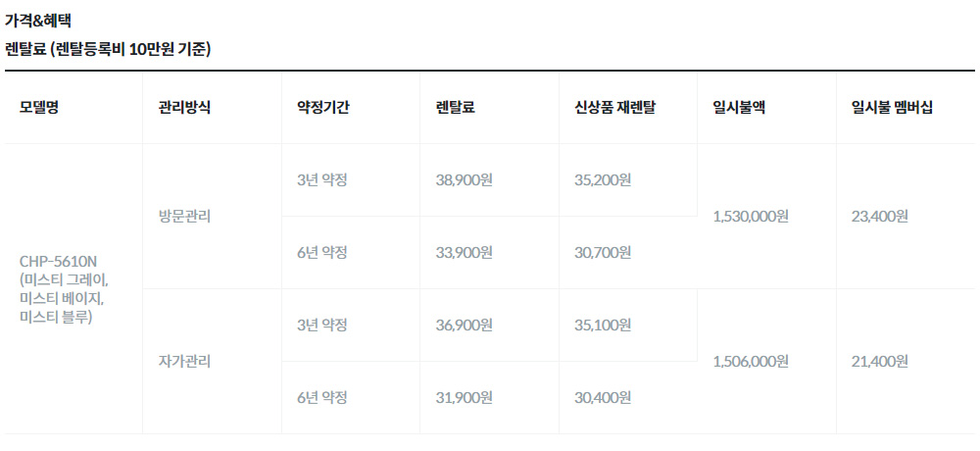Click the 모델명 column header
The image size is (980, 451).
pos(39,108)
